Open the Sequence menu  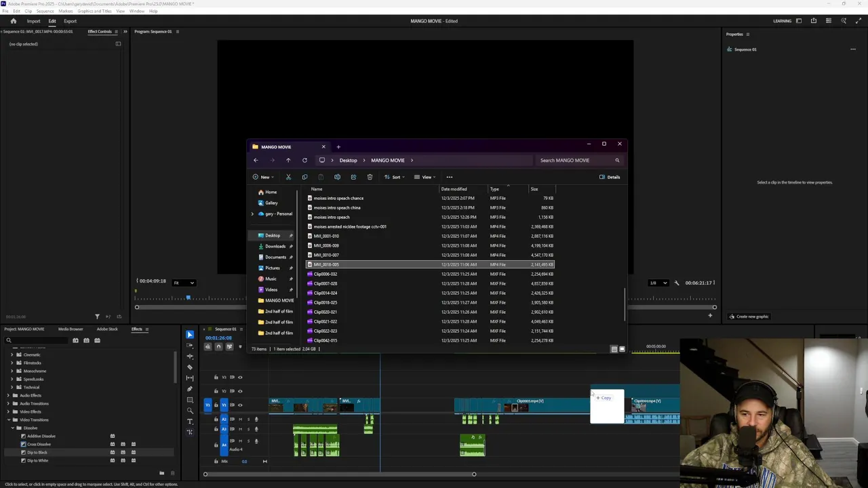tap(45, 12)
